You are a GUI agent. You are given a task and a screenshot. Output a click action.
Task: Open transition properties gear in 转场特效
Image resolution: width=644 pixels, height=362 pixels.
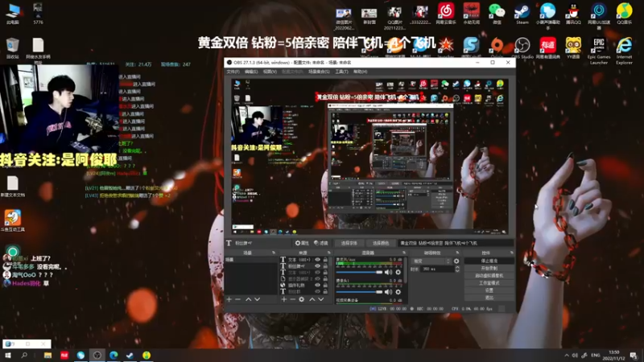click(x=456, y=261)
